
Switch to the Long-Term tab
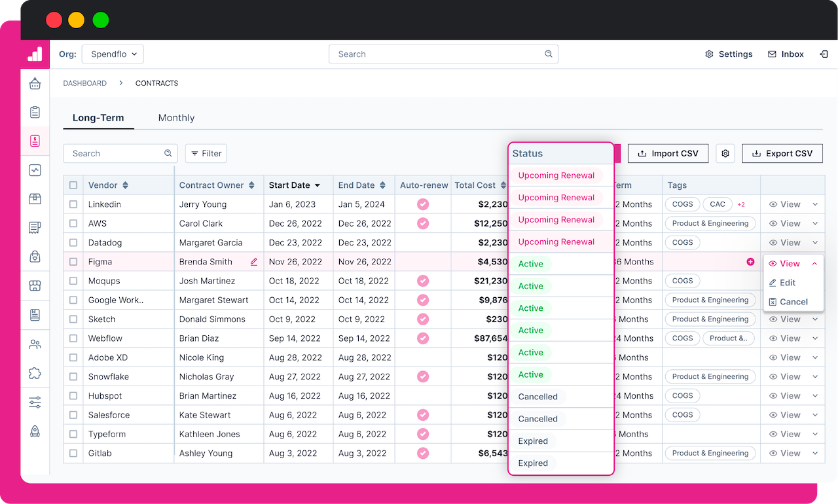98,118
